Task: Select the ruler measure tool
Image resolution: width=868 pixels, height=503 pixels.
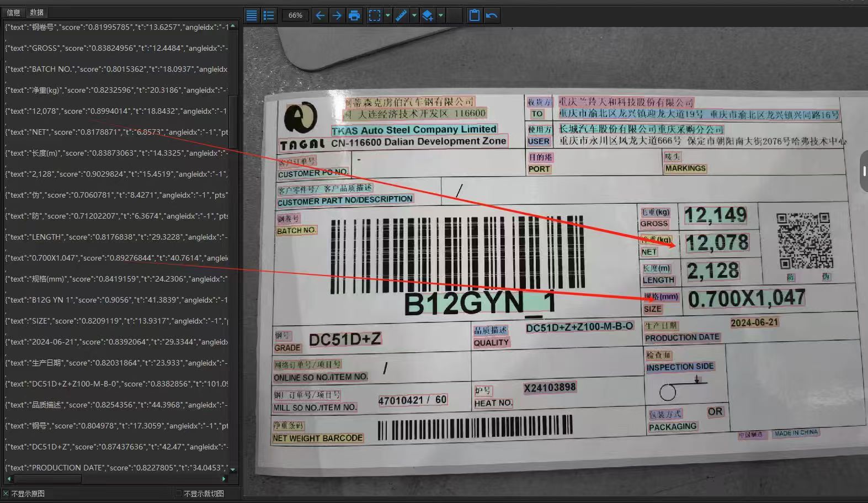Action: [x=401, y=15]
